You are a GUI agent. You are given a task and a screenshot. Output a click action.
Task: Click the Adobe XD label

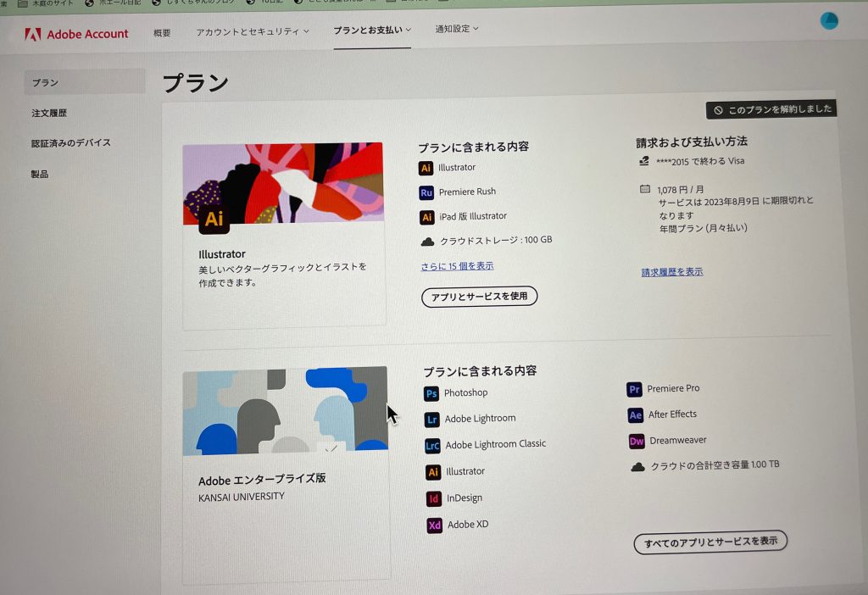click(x=468, y=525)
